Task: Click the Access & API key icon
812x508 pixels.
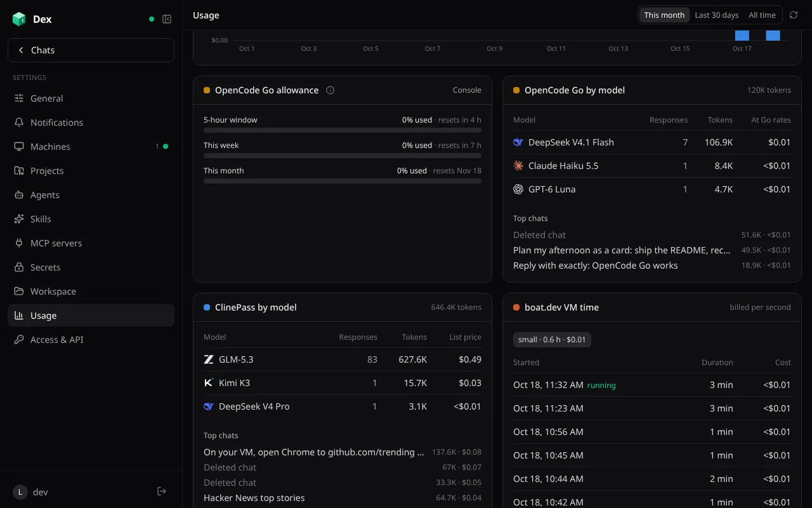Action: pos(19,340)
